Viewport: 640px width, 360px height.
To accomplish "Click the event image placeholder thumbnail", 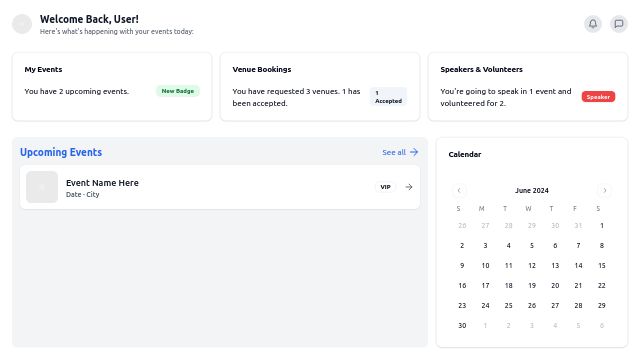I will click(42, 187).
